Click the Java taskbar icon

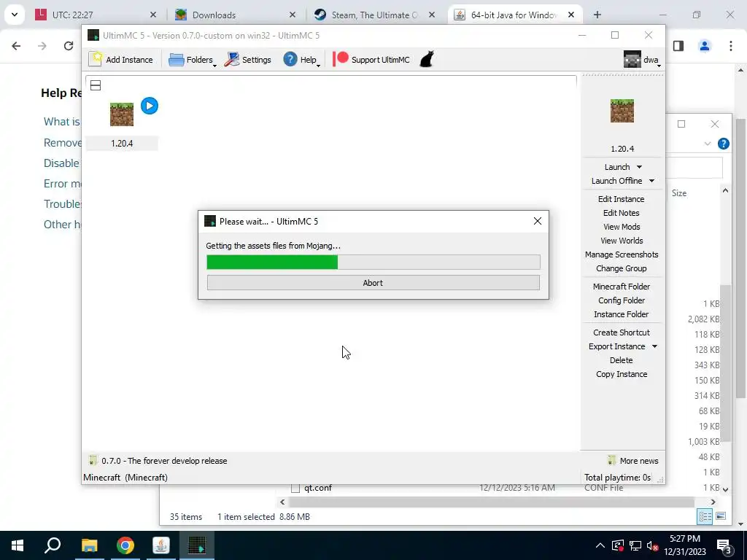(x=161, y=545)
